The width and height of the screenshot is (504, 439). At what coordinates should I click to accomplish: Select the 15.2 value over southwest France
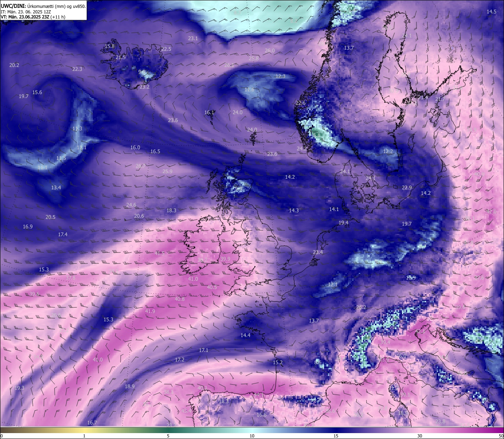pos(278,363)
